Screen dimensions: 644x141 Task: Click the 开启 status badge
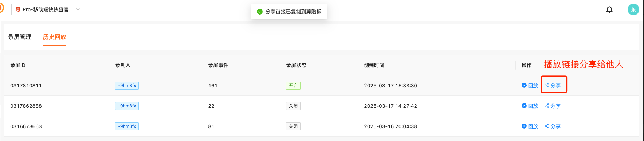click(x=293, y=86)
